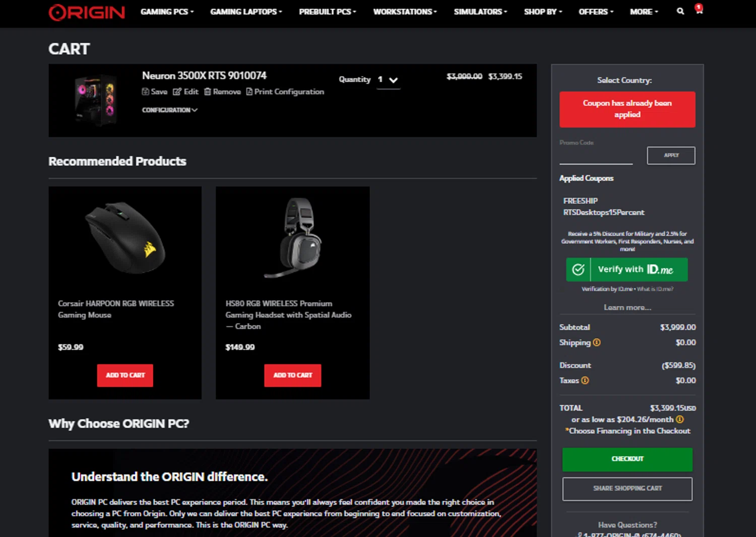Open the Gaming PCs menu
Image resolution: width=756 pixels, height=537 pixels.
(x=167, y=12)
